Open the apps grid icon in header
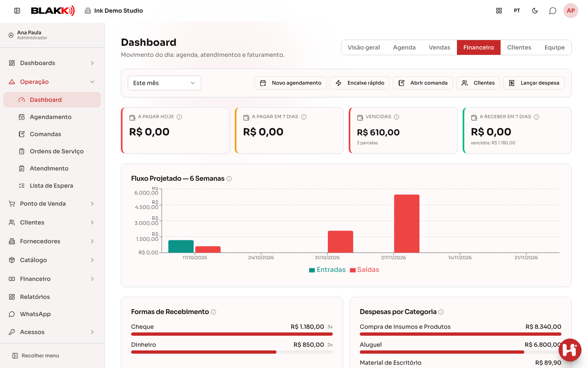588x368 pixels. coord(499,11)
